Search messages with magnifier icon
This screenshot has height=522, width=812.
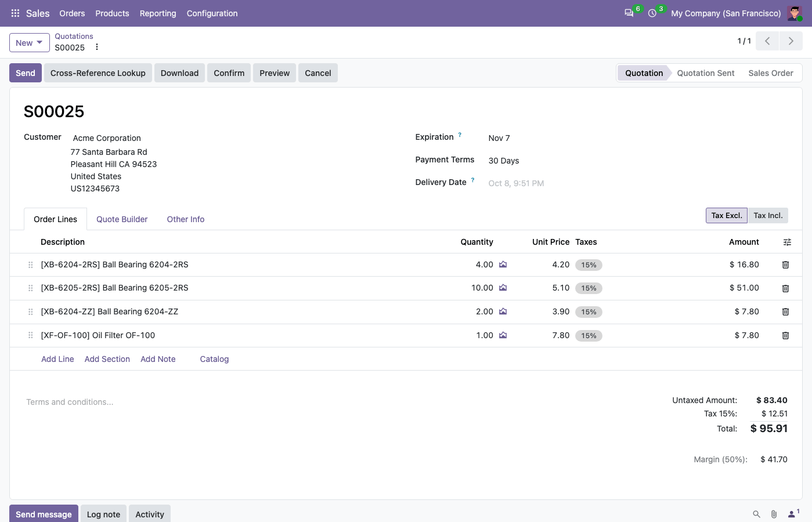(x=756, y=514)
